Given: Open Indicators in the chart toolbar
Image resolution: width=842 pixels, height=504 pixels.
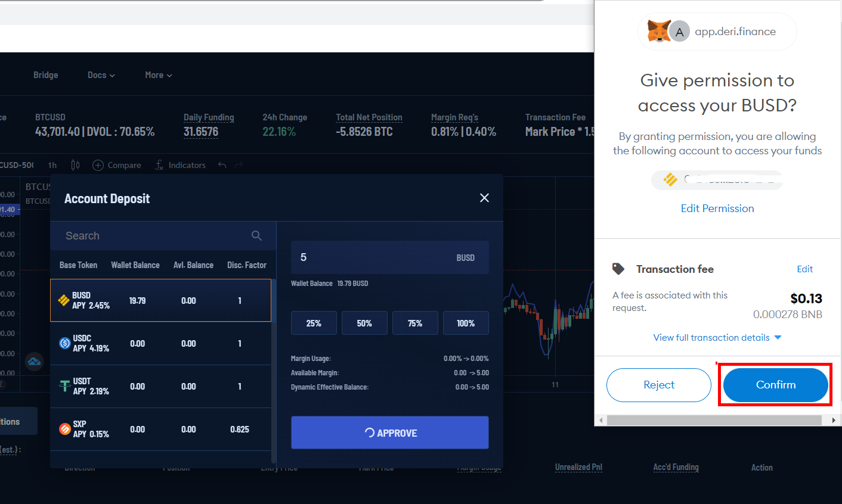Looking at the screenshot, I should click(x=180, y=165).
